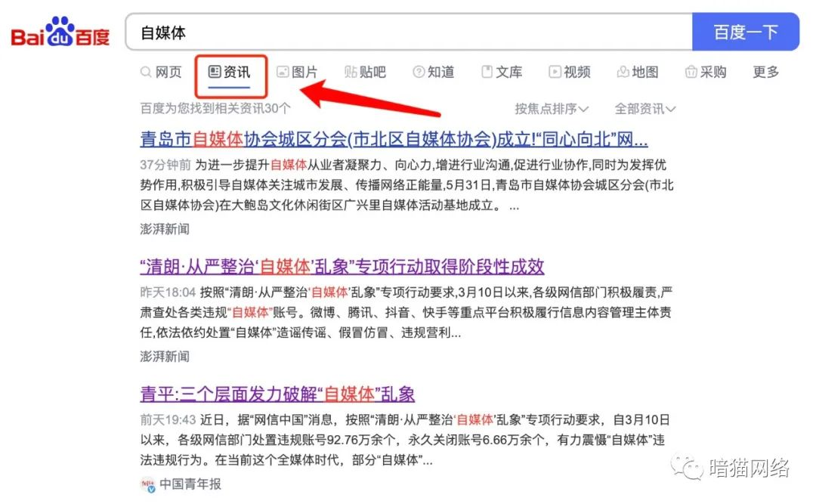
Task: Click the 中国青年报 source avatar icon
Action: point(148,484)
